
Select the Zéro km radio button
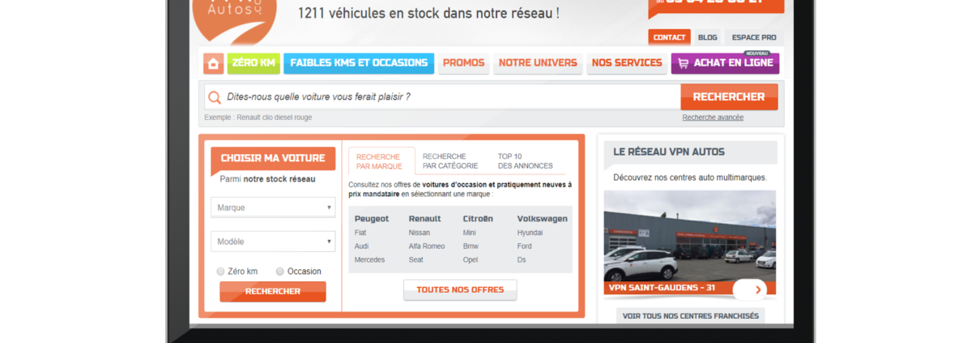220,272
